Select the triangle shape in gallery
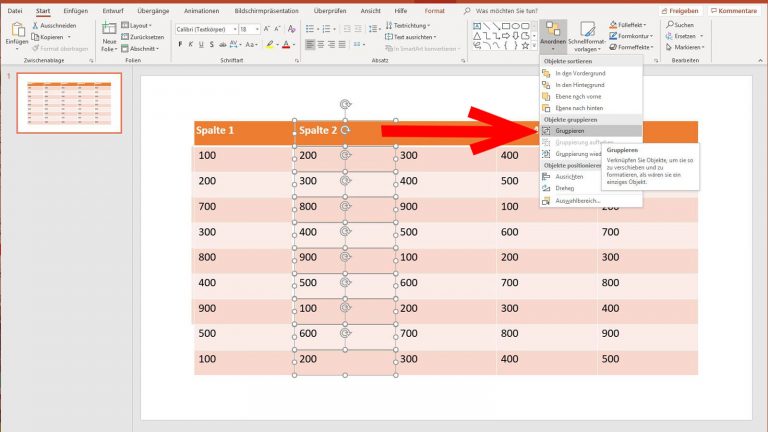 click(477, 36)
